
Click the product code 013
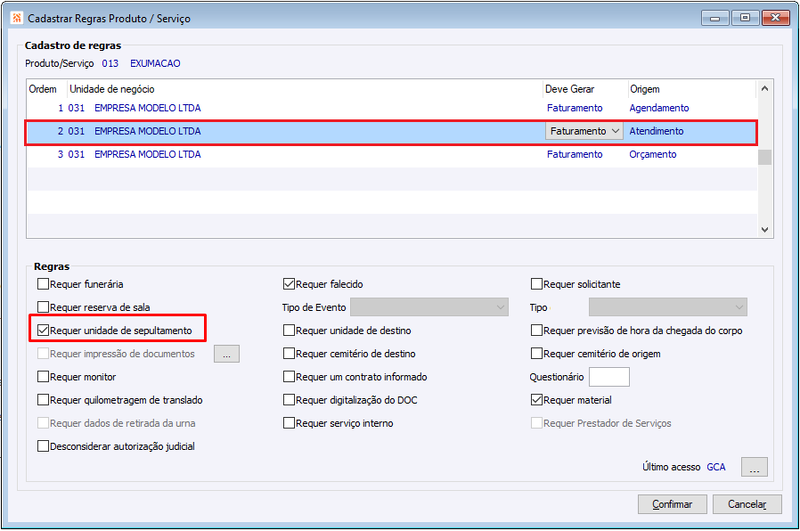110,64
